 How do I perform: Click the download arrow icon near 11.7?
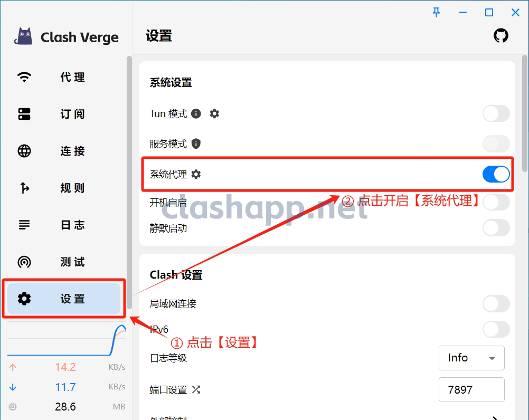pos(13,387)
